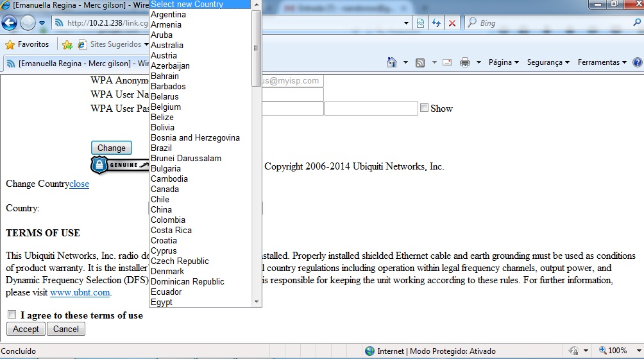The height and width of the screenshot is (359, 644).
Task: Choose Dominican Republic from the list
Action: tap(200, 282)
